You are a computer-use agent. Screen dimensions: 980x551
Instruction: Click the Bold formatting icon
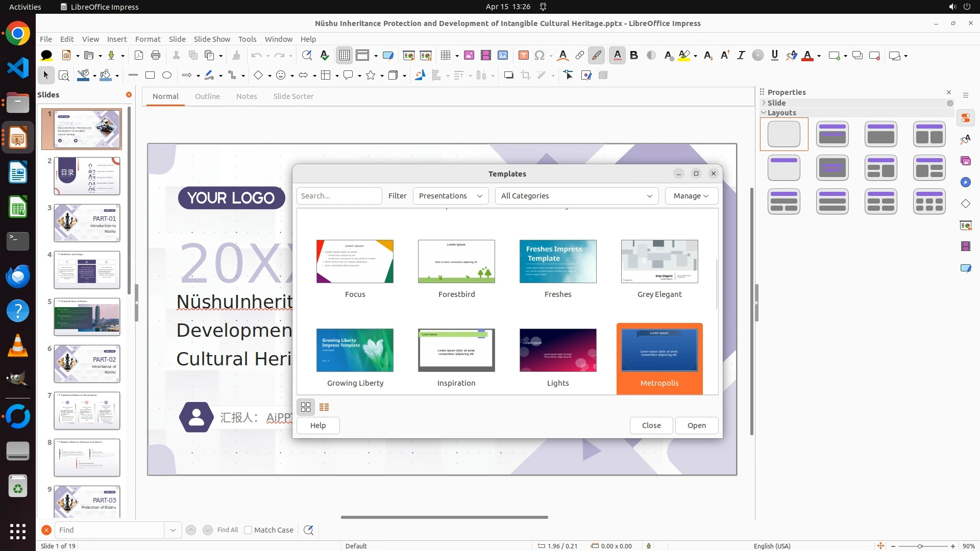pos(634,56)
